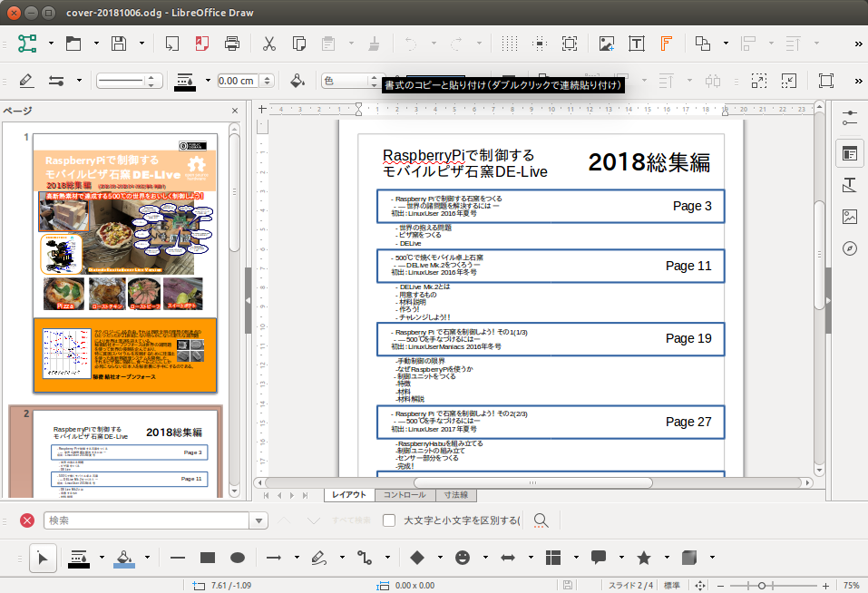The width and height of the screenshot is (868, 593).
Task: Save the document with the floppy icon
Action: coord(119,44)
